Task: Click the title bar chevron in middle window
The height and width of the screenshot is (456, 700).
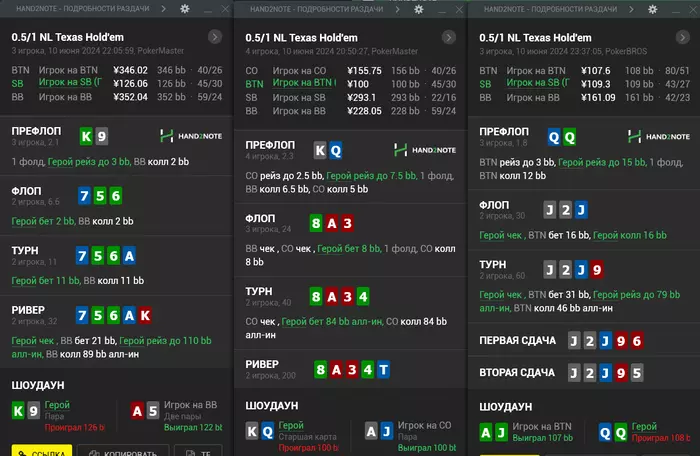Action: (x=397, y=9)
